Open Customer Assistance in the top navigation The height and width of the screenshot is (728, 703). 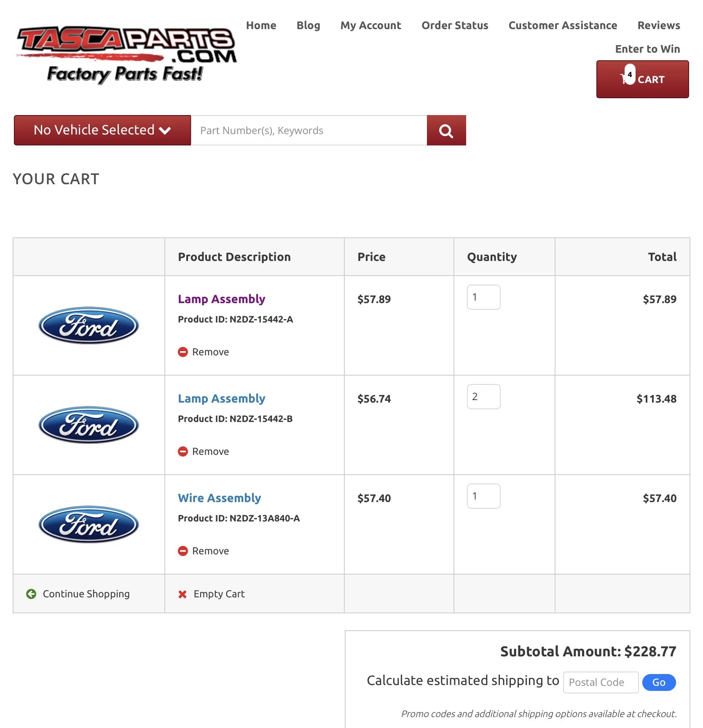pos(563,25)
